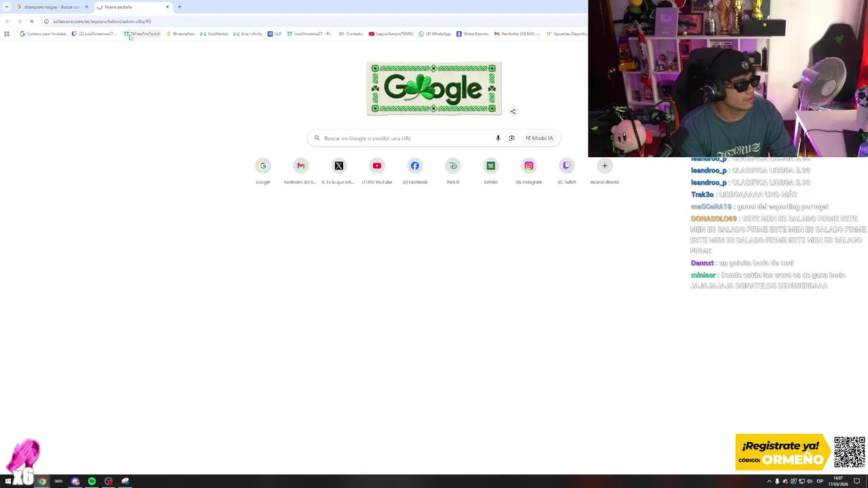Open the Google shortcut tile
This screenshot has height=488, width=868.
click(263, 171)
